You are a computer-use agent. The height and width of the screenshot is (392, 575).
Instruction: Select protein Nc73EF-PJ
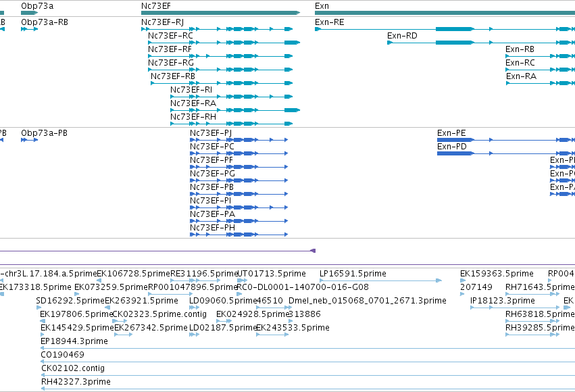click(211, 133)
